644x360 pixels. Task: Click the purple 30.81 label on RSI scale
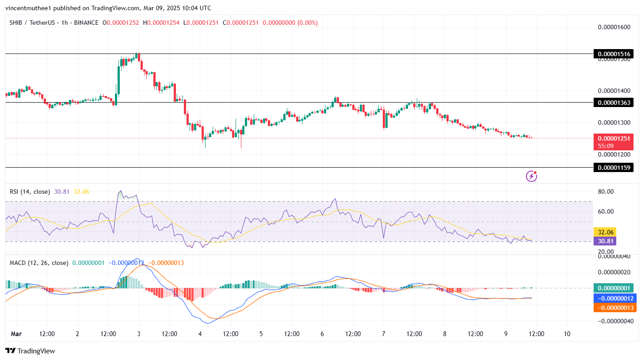tap(606, 241)
